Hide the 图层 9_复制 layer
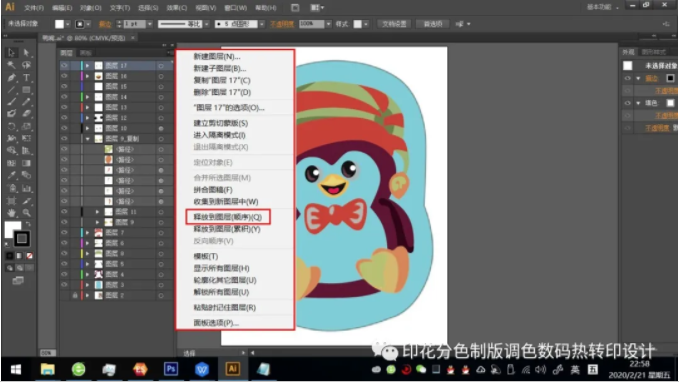Screen dimensions: 679x382 point(64,139)
